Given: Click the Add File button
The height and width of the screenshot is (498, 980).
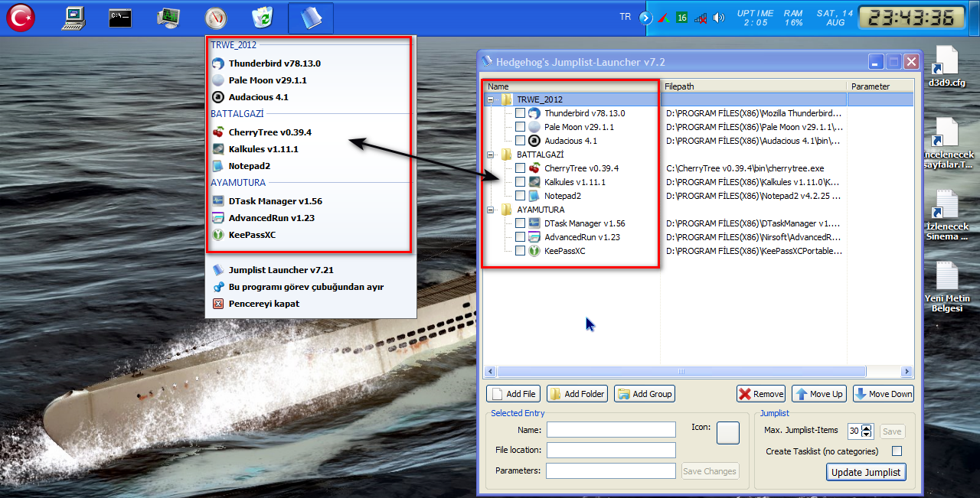Looking at the screenshot, I should [x=514, y=394].
